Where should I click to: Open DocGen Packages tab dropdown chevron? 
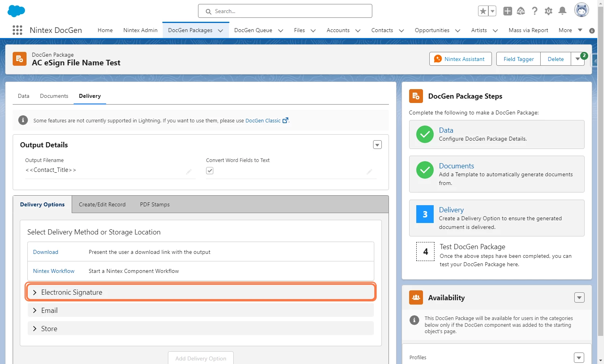tap(221, 30)
